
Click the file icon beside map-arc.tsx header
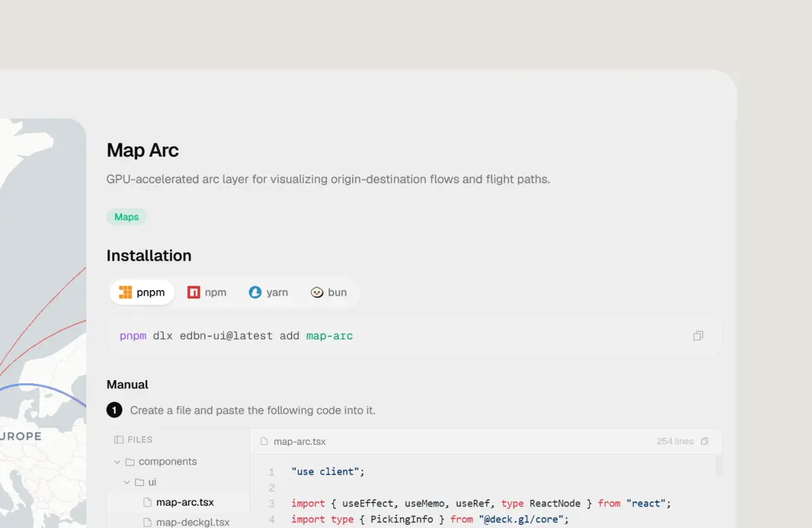(265, 441)
